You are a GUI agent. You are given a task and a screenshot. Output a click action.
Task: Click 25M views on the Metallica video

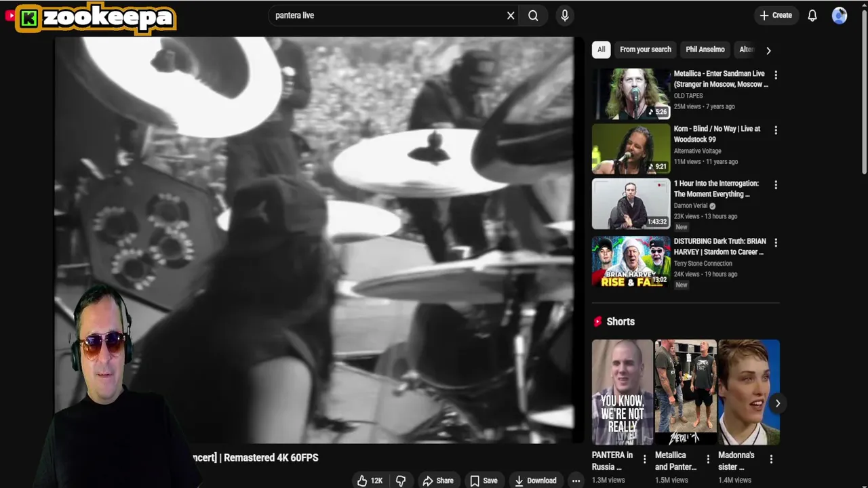pyautogui.click(x=687, y=106)
